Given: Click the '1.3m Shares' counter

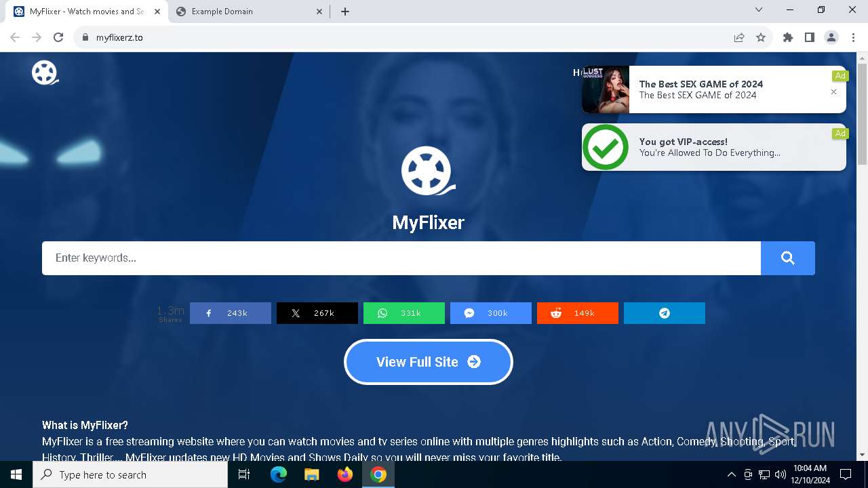Looking at the screenshot, I should [170, 314].
